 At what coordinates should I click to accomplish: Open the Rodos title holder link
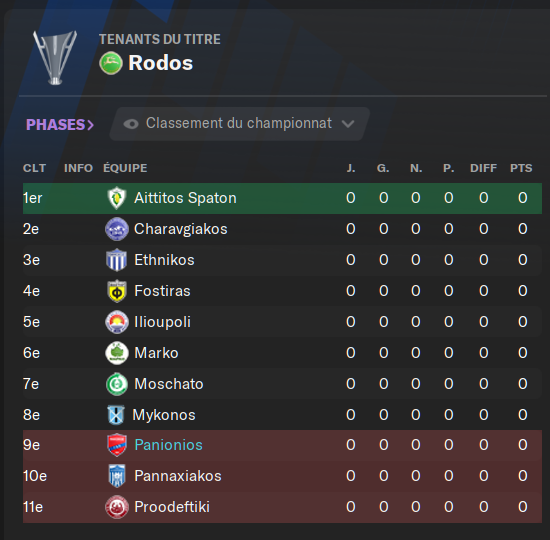(x=161, y=63)
